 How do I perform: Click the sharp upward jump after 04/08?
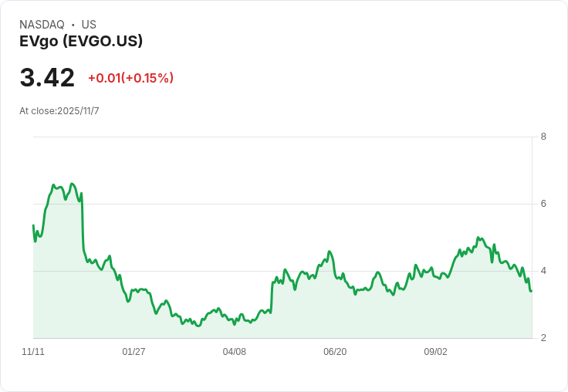pos(272,297)
